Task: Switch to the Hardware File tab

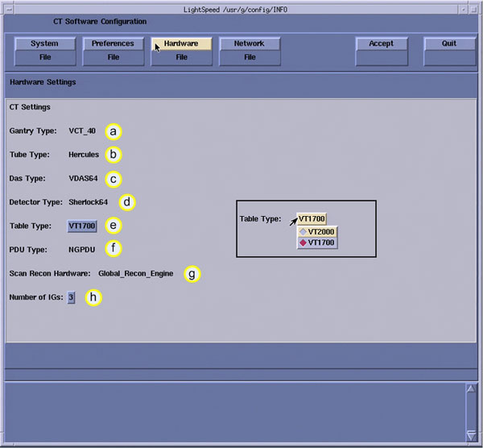Action: (181, 50)
